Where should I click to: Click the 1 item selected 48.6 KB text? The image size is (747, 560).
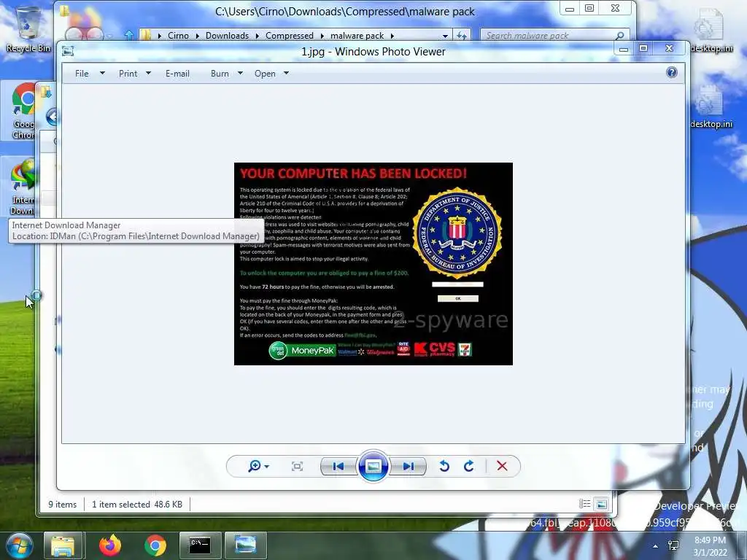[x=137, y=505]
